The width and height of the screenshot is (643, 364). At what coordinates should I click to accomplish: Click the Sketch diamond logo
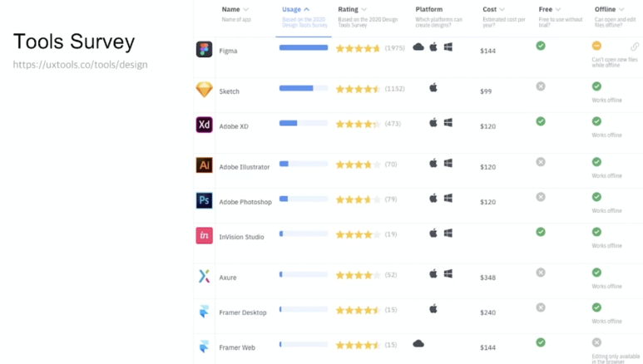[x=204, y=90]
